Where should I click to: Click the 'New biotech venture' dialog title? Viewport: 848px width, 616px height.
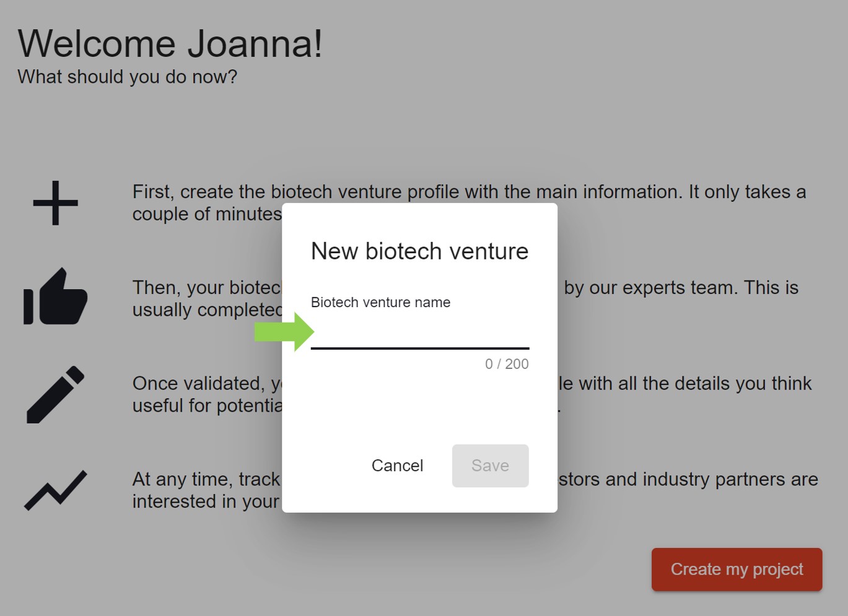coord(419,251)
